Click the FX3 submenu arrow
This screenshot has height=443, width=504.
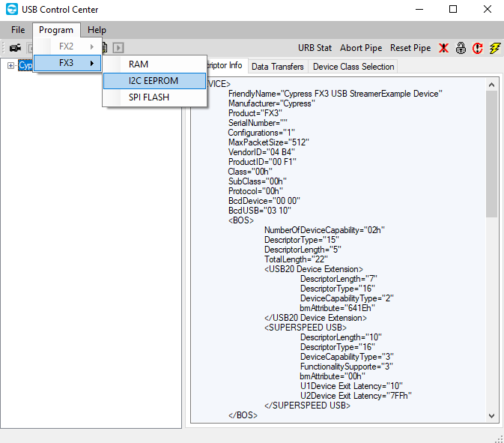[92, 63]
